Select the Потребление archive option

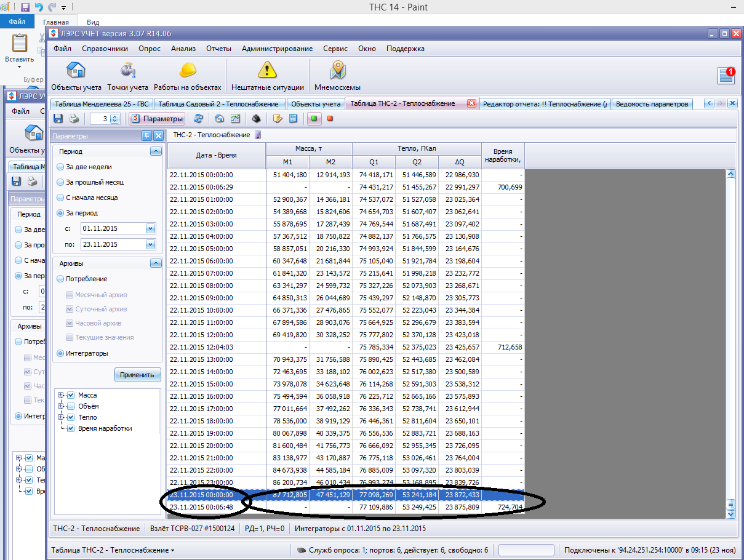click(60, 279)
